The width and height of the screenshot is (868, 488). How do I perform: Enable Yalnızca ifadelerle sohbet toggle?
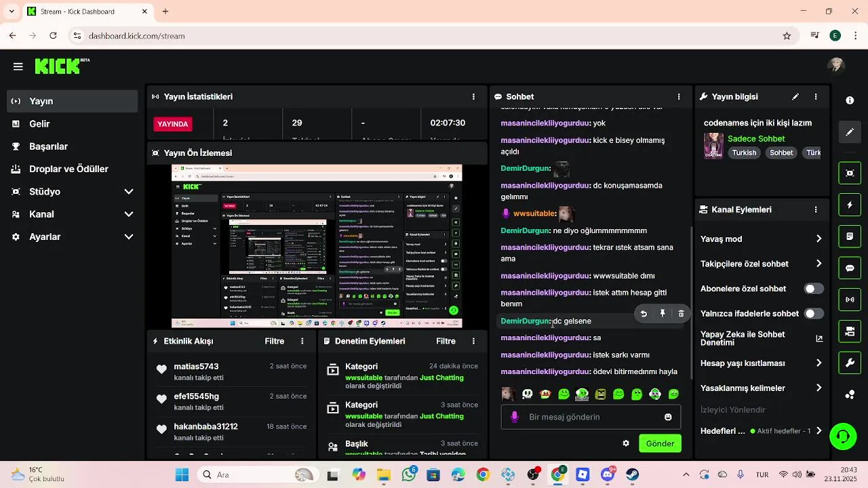(x=814, y=314)
